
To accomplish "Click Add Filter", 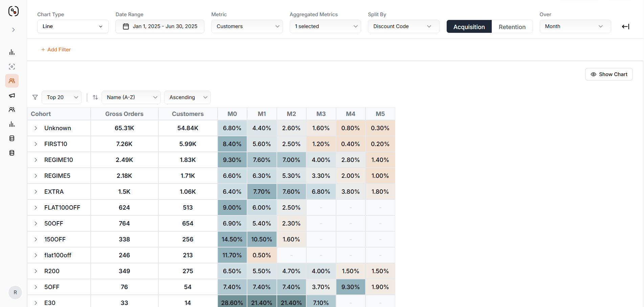I will click(56, 50).
